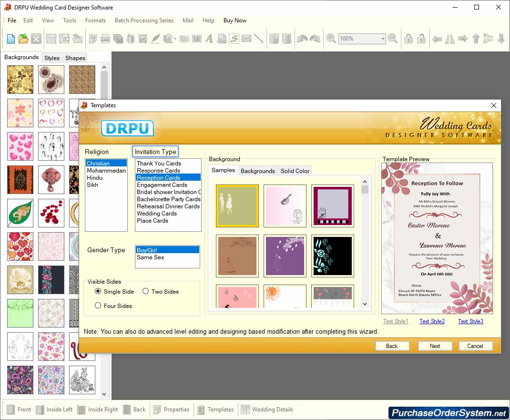This screenshot has height=420, width=510.
Task: Open a file with the folder icon
Action: (23, 39)
